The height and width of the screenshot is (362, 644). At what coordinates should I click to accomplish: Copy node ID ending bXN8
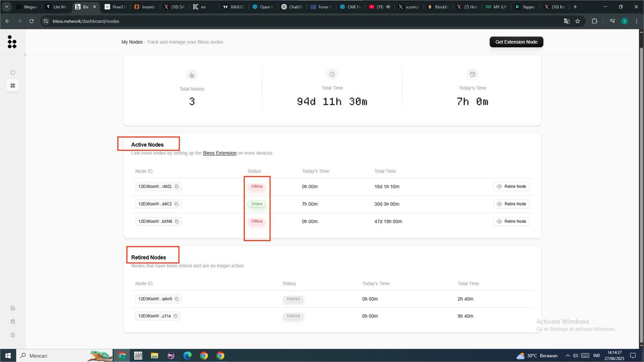(x=177, y=221)
